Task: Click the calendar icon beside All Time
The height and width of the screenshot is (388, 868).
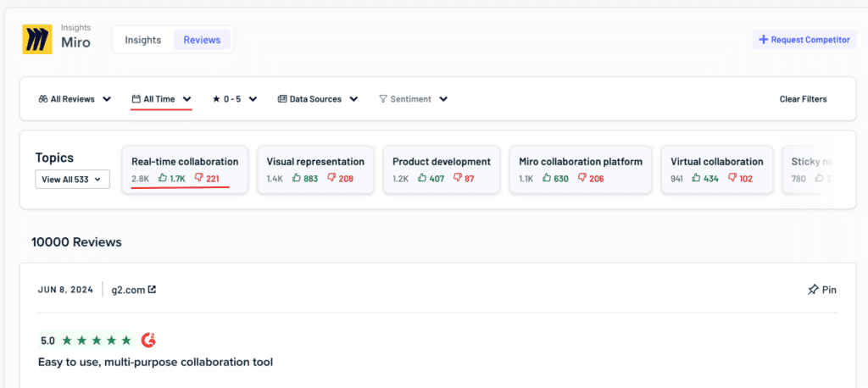Action: tap(136, 99)
